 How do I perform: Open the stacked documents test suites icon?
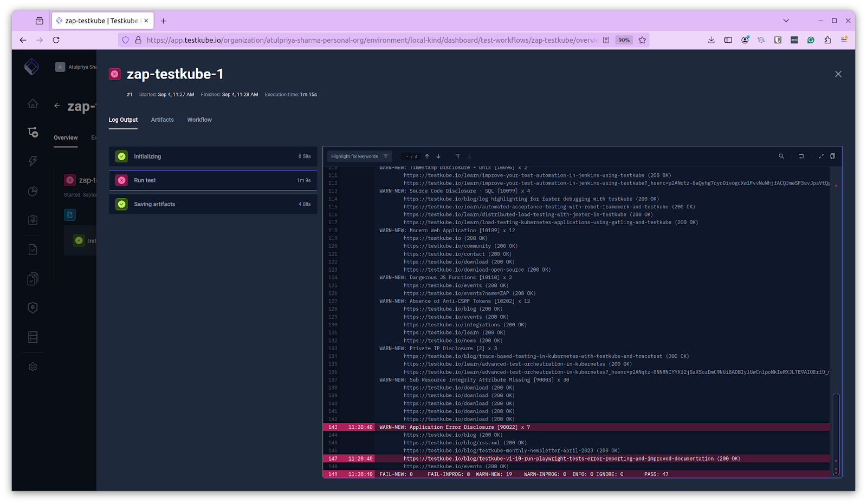click(x=33, y=279)
